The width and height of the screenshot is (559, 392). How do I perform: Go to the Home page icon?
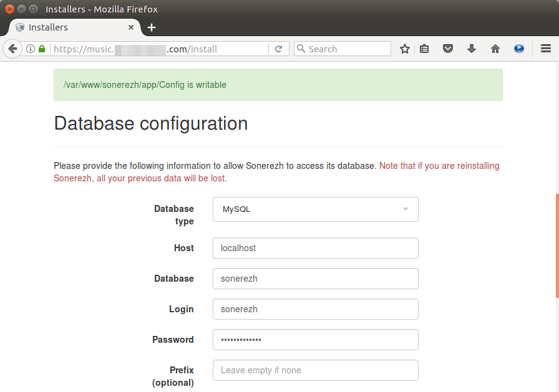click(495, 49)
